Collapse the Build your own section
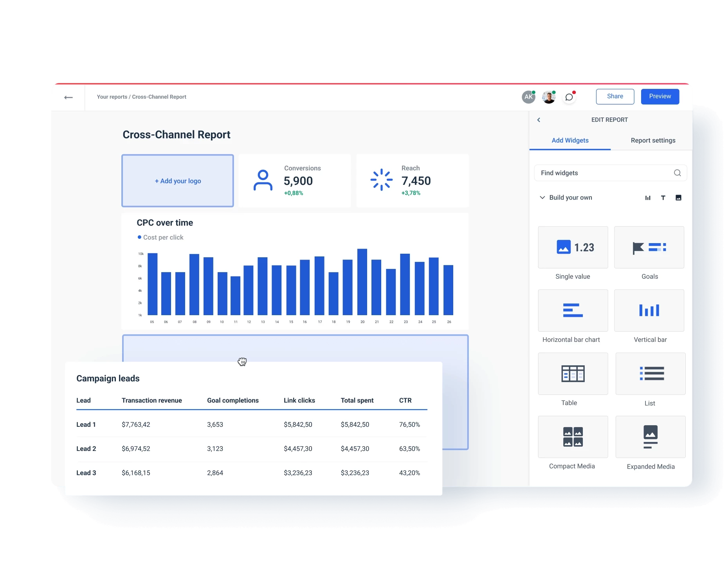This screenshot has height=581, width=728. click(x=542, y=198)
